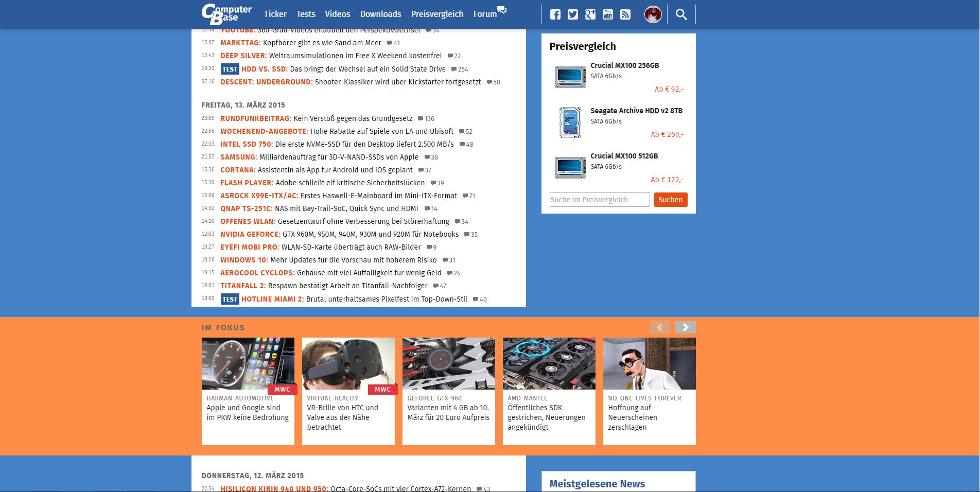
Task: Open the Facebook page icon
Action: (x=555, y=14)
